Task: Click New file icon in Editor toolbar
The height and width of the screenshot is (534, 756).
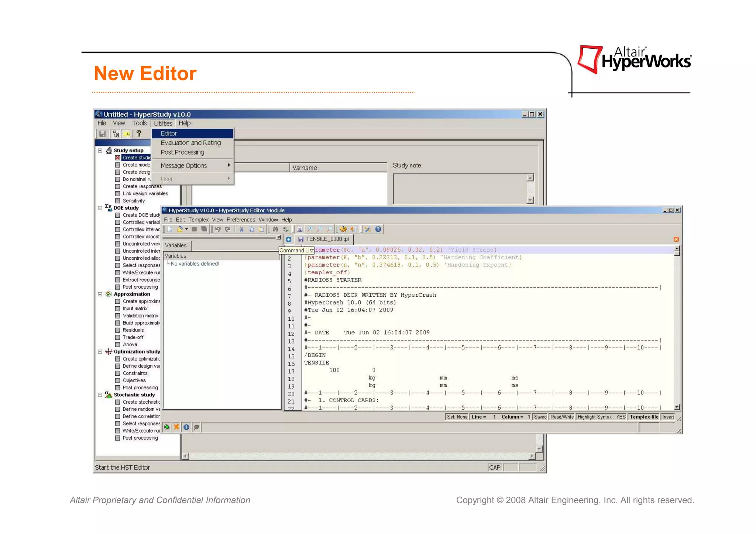Action: point(170,229)
